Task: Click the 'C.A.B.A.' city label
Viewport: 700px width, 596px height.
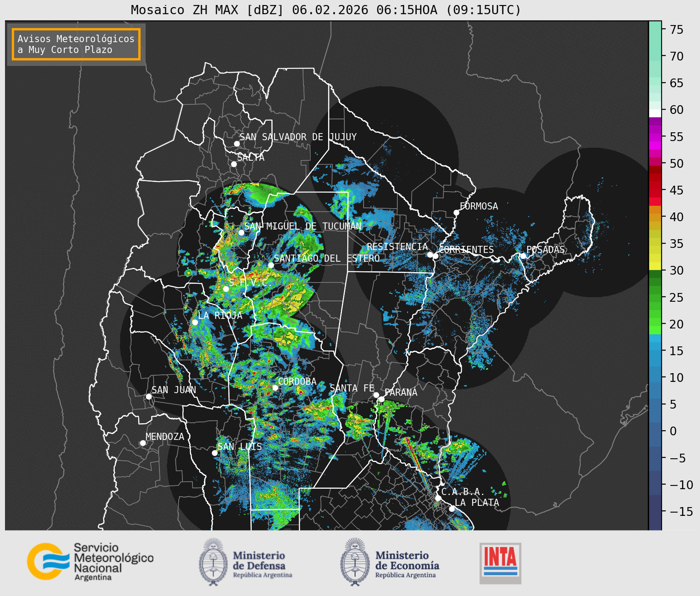Action: point(463,492)
